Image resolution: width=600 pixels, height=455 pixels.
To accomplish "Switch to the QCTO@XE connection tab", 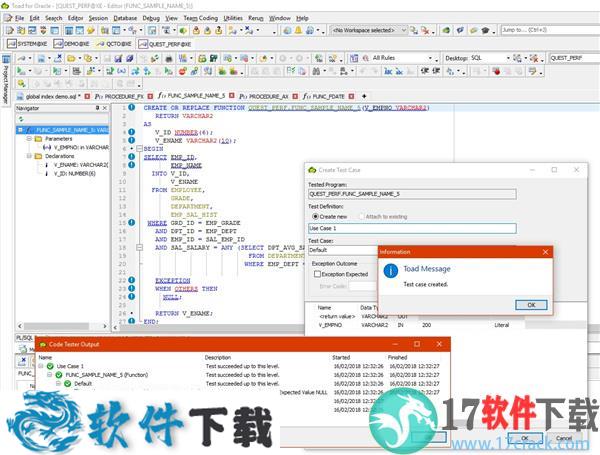I will pos(114,44).
